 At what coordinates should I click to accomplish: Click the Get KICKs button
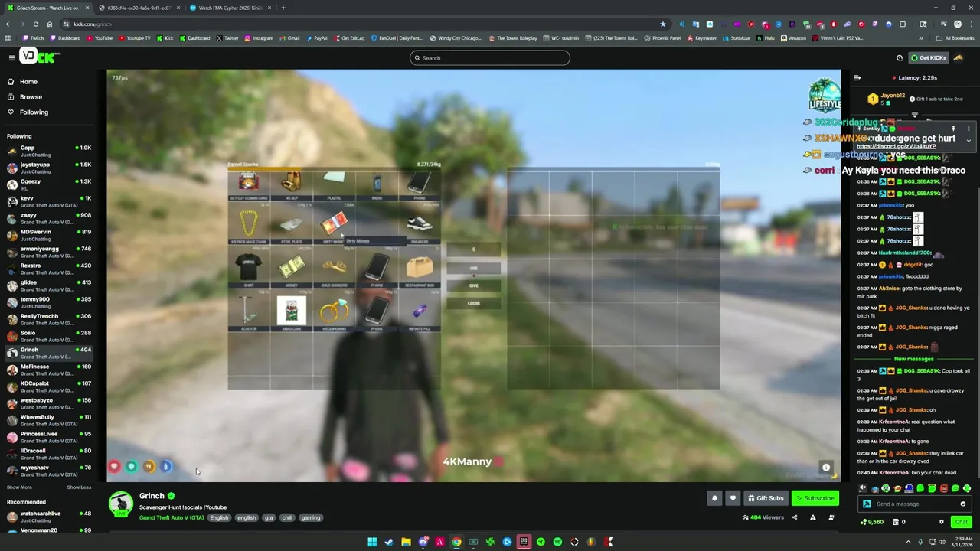coord(928,58)
